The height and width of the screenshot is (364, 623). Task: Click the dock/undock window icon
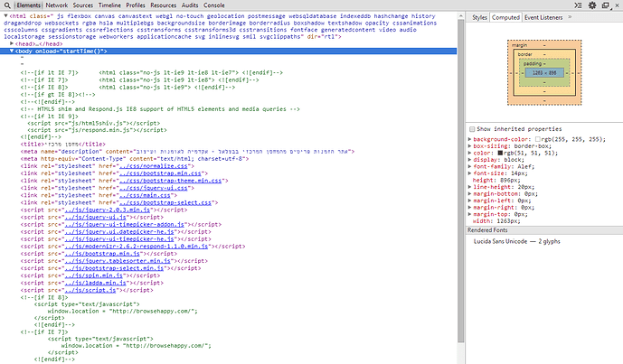tap(606, 5)
